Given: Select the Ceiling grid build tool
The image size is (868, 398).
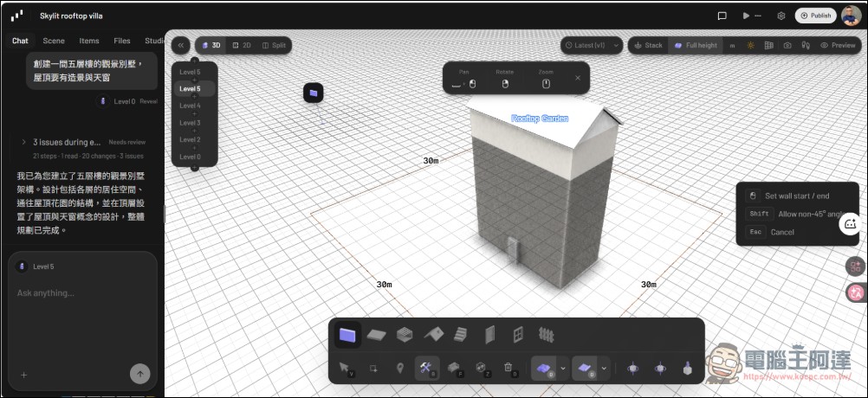Looking at the screenshot, I should point(405,335).
